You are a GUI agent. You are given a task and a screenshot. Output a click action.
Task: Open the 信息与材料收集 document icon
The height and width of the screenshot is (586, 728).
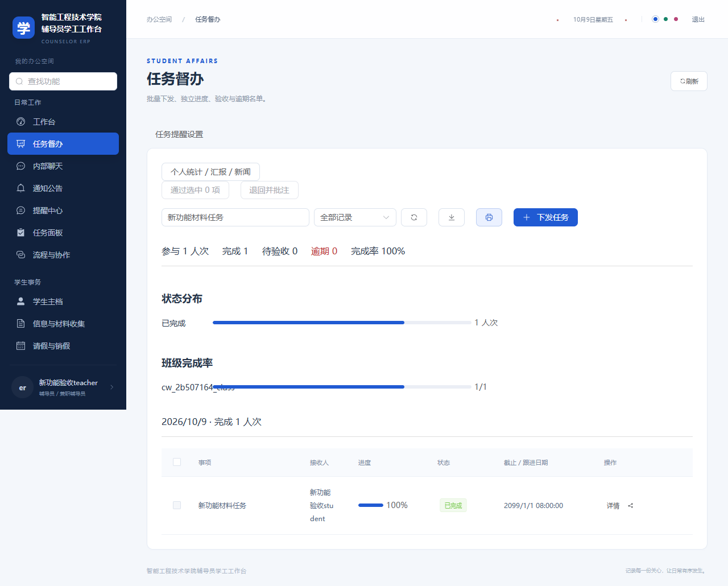pos(21,324)
